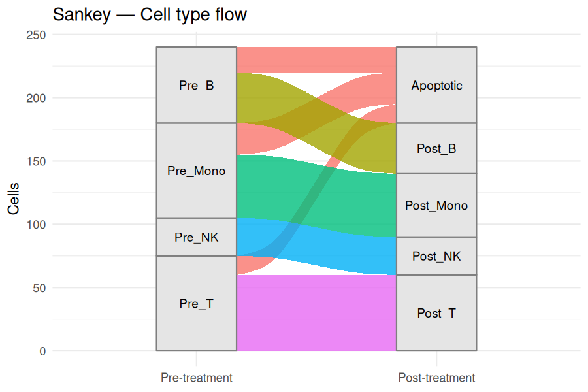The image size is (588, 392).
Task: Select the Post_B stratum block
Action: pos(436,148)
